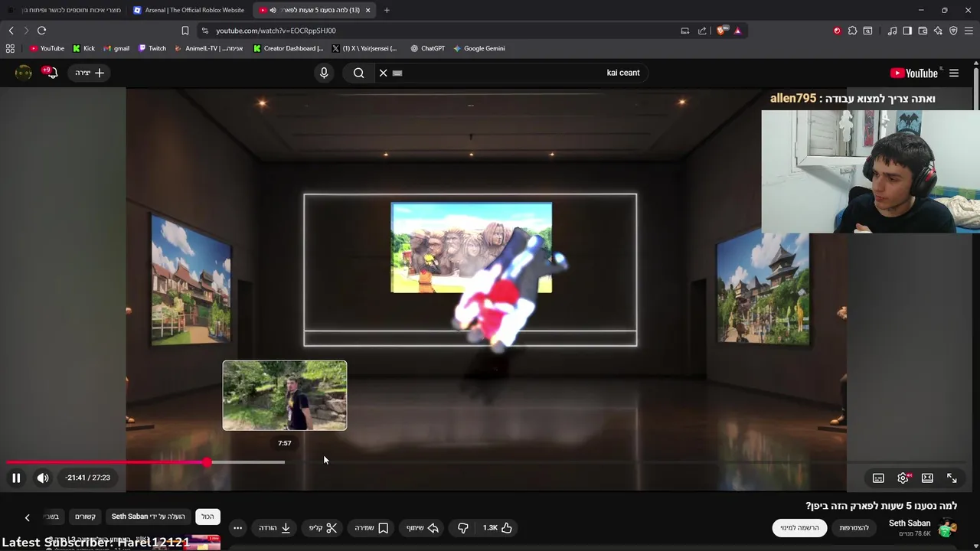The image size is (980, 551).
Task: Join channel with להצטרפות button
Action: [x=854, y=527]
